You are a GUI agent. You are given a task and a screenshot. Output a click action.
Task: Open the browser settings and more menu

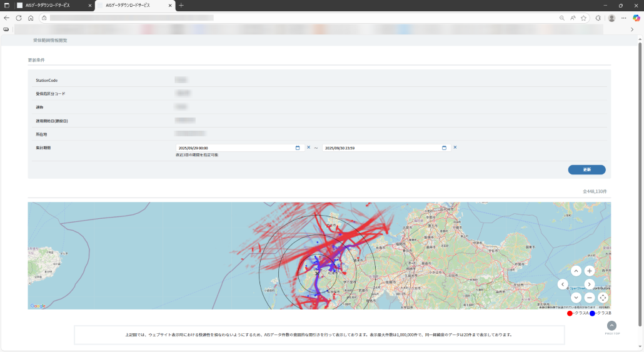click(x=623, y=18)
